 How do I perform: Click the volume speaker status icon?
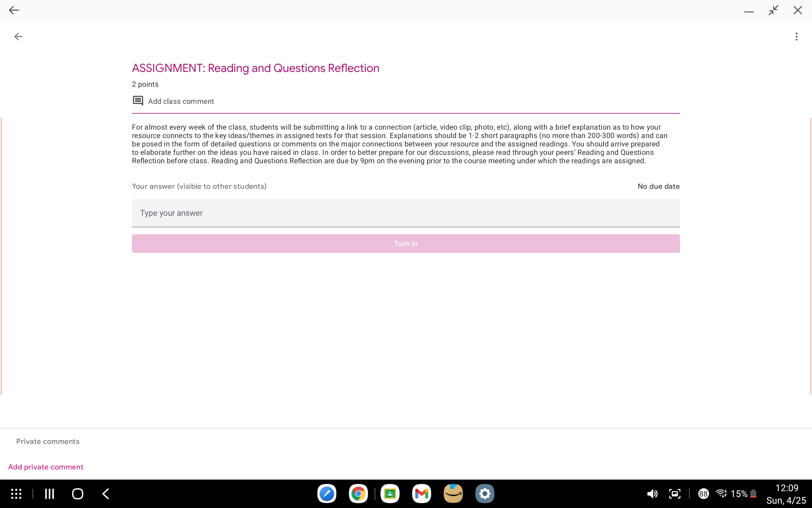652,494
